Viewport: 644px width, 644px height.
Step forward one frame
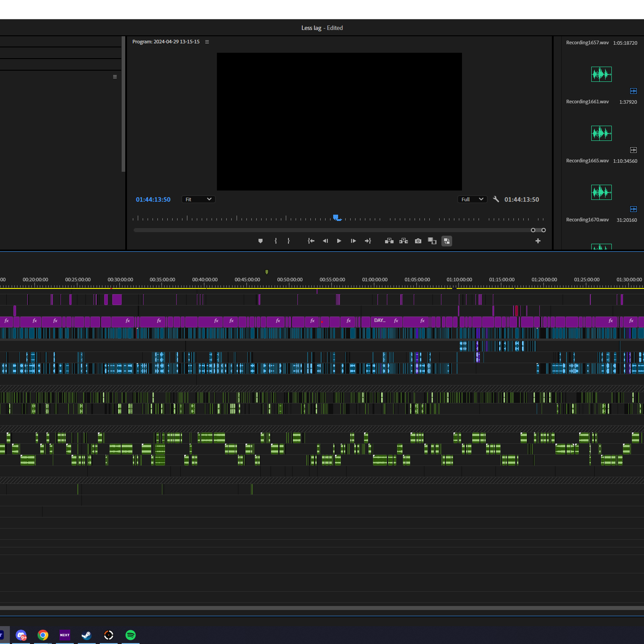click(353, 241)
